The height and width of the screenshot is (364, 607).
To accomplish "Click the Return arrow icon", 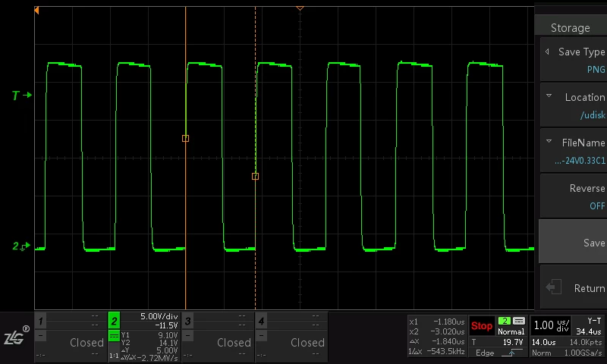I will pyautogui.click(x=554, y=287).
